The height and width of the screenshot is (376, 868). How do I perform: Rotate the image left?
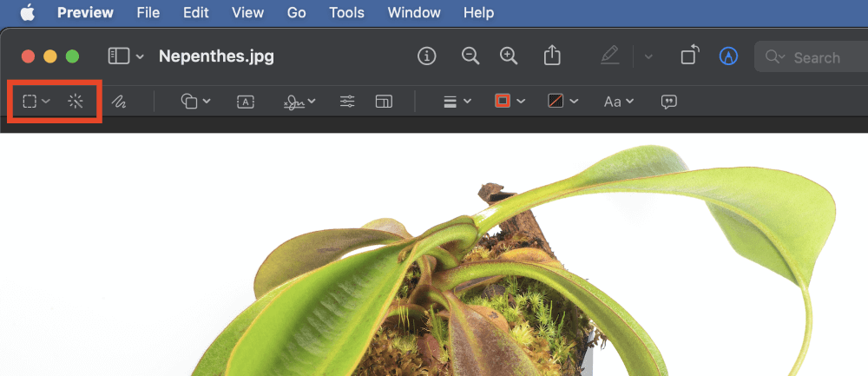690,56
